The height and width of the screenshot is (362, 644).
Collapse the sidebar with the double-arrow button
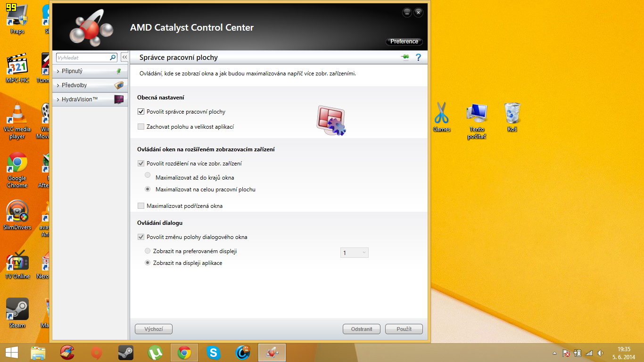coord(124,57)
